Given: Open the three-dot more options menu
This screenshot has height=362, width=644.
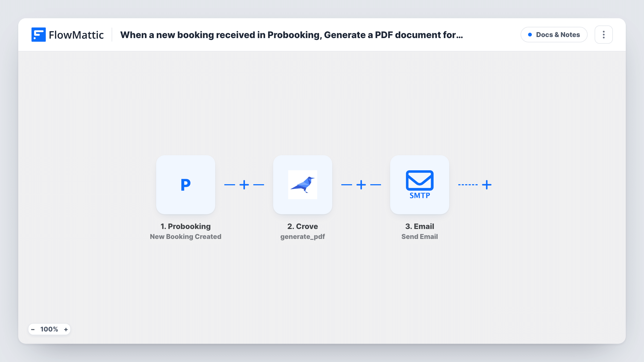Looking at the screenshot, I should click(x=604, y=35).
